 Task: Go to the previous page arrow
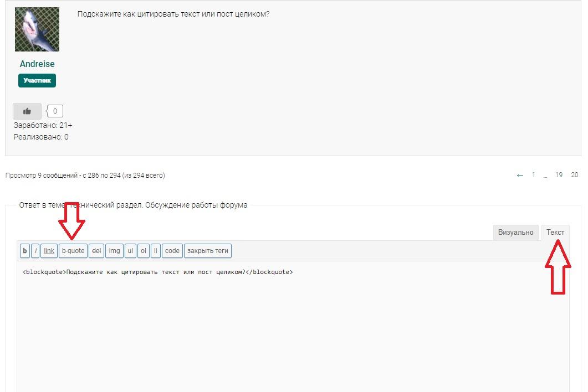[519, 176]
